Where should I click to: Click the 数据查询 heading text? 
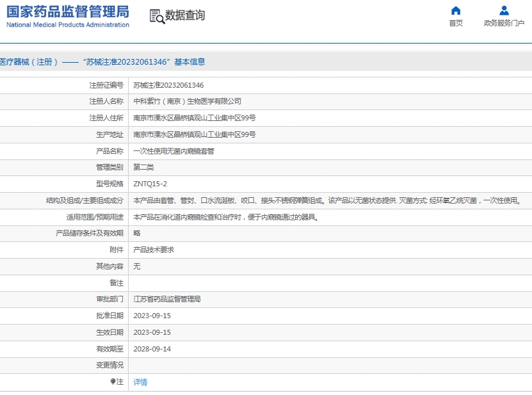(x=185, y=15)
